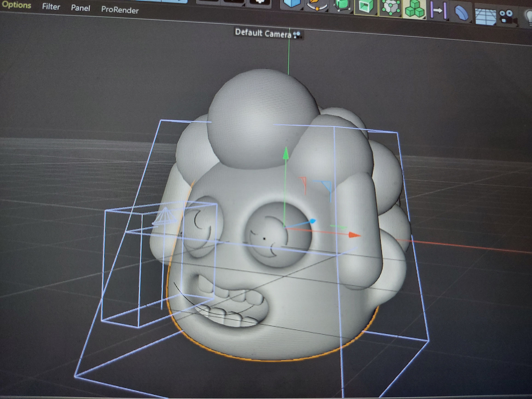
Task: Click the red X-axis arrow handle
Action: tap(354, 235)
